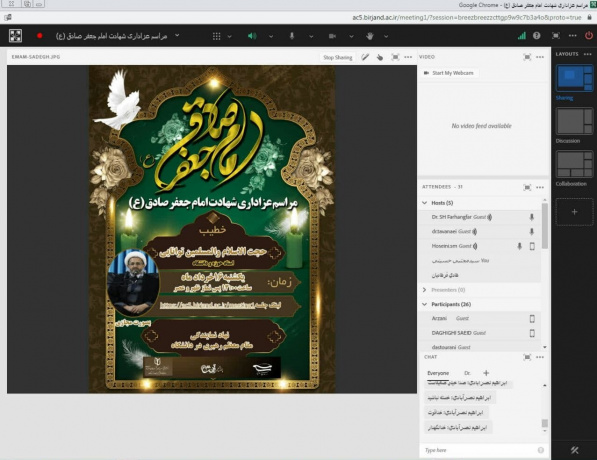Expand the webcam options arrow
597x460 pixels.
[351, 37]
